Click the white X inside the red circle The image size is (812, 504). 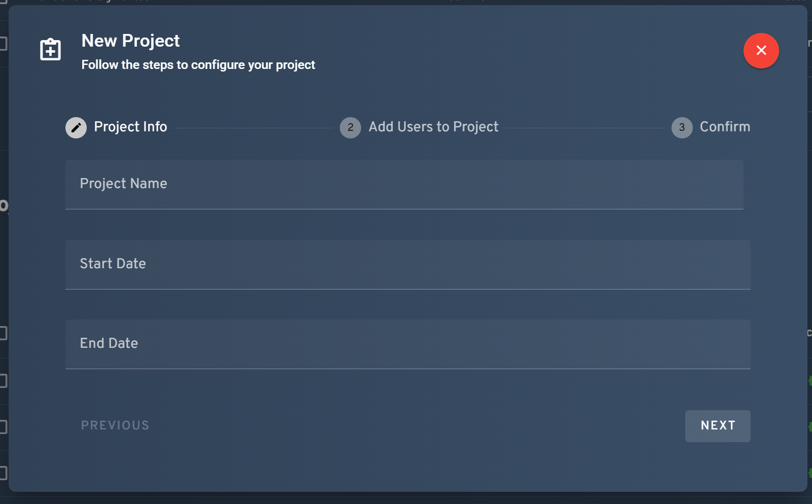pyautogui.click(x=761, y=51)
